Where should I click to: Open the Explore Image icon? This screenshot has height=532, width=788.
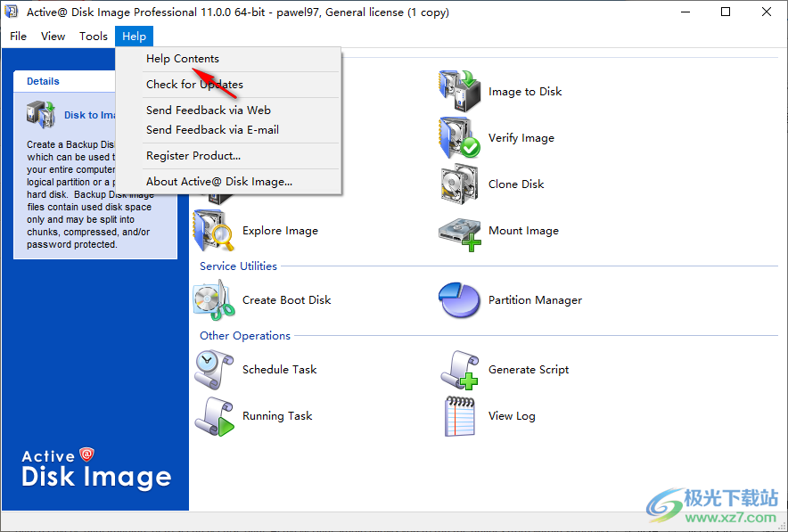pos(214,231)
